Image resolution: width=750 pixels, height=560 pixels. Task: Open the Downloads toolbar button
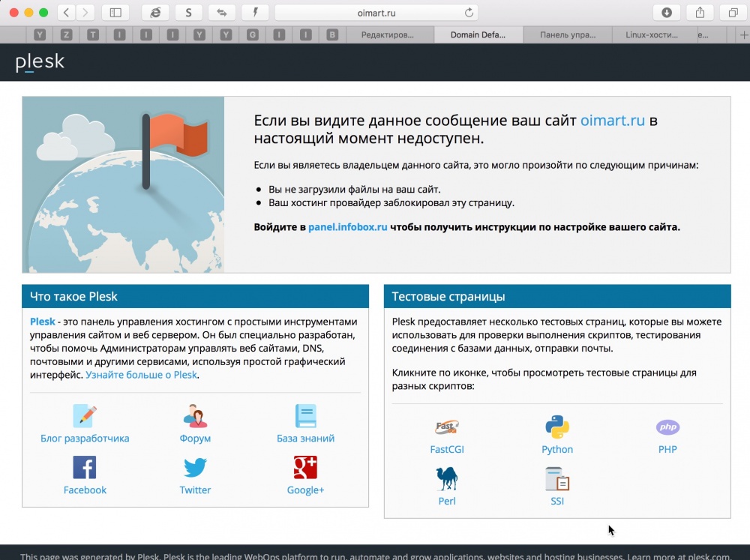[667, 13]
